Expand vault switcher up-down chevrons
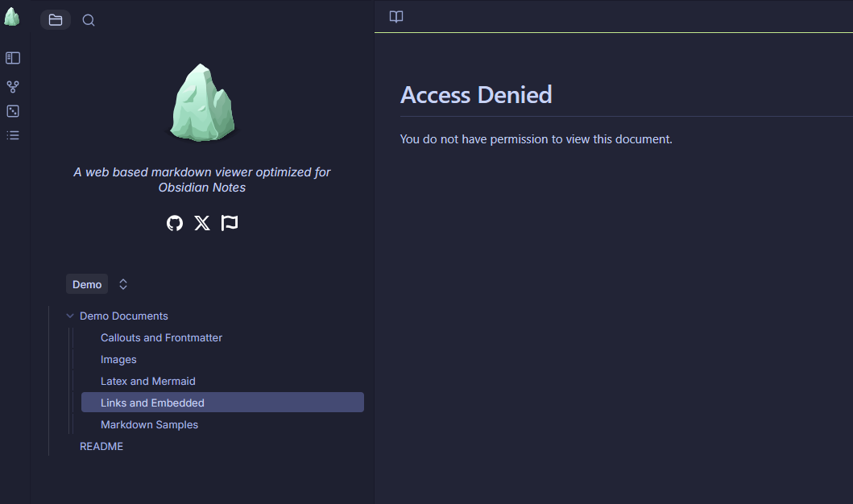 click(x=123, y=284)
